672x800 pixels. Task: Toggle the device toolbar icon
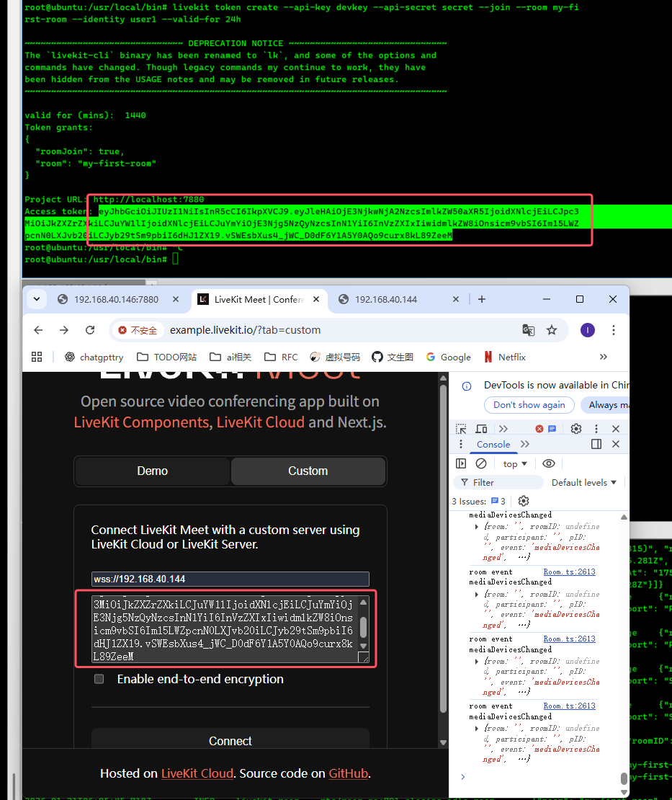click(x=481, y=429)
